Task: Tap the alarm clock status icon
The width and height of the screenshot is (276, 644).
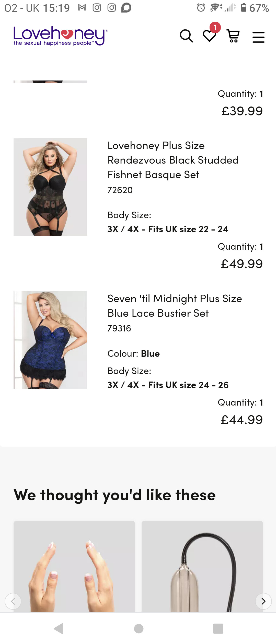Action: click(x=201, y=8)
